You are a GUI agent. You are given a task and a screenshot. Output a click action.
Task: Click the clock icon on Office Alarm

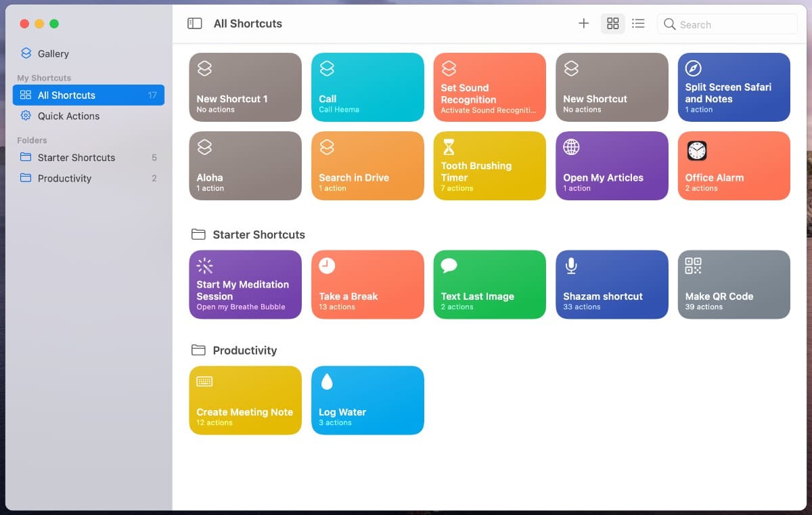(x=696, y=150)
